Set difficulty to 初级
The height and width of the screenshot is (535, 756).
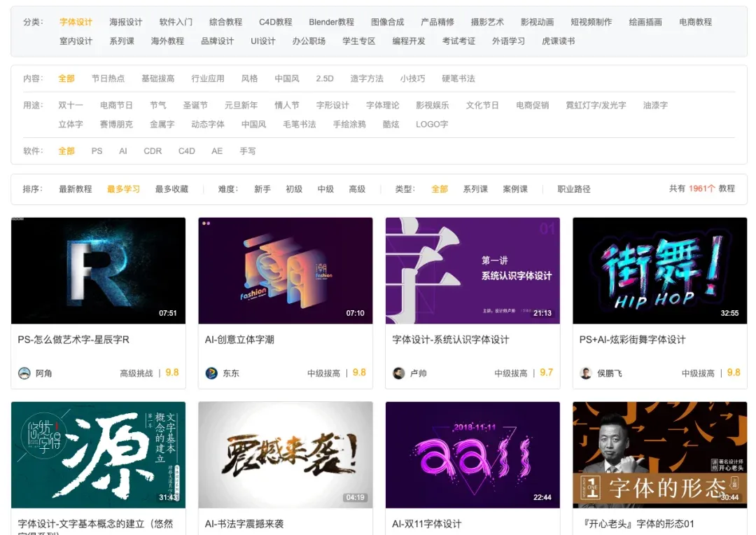click(294, 188)
